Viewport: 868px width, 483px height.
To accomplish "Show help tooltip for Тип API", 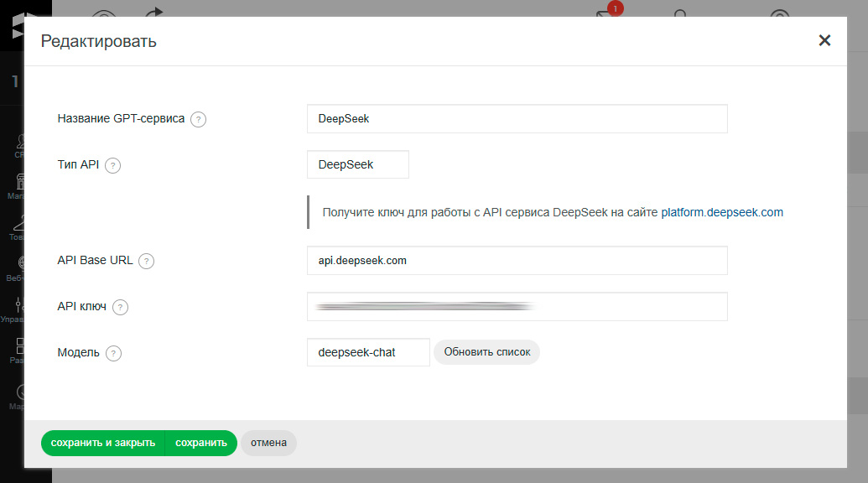I will pyautogui.click(x=113, y=165).
